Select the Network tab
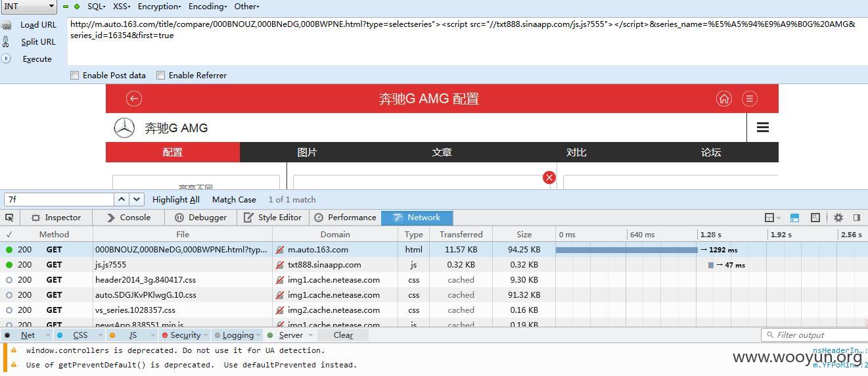This screenshot has height=376, width=868. coord(417,218)
